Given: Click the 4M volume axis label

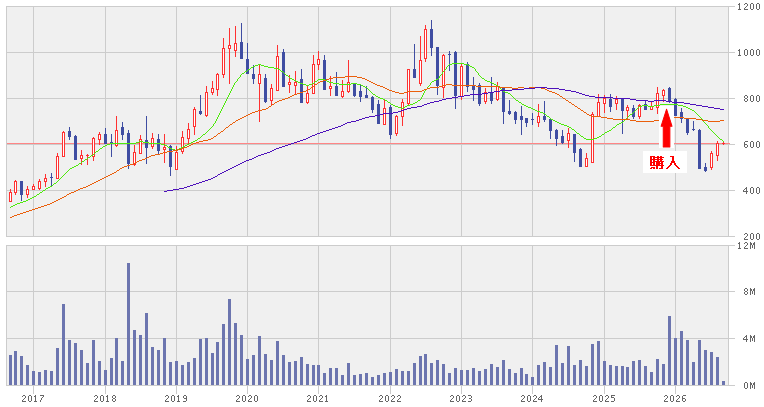Looking at the screenshot, I should 750,338.
